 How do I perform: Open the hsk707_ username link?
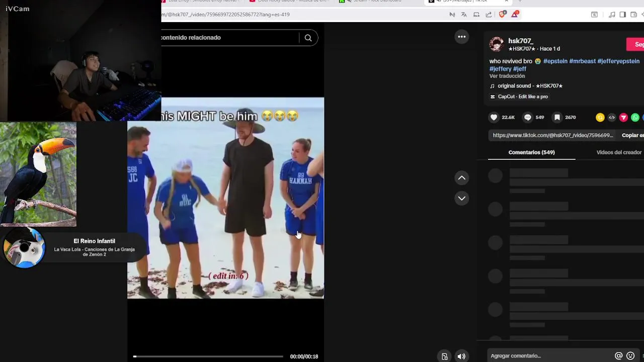coord(520,41)
